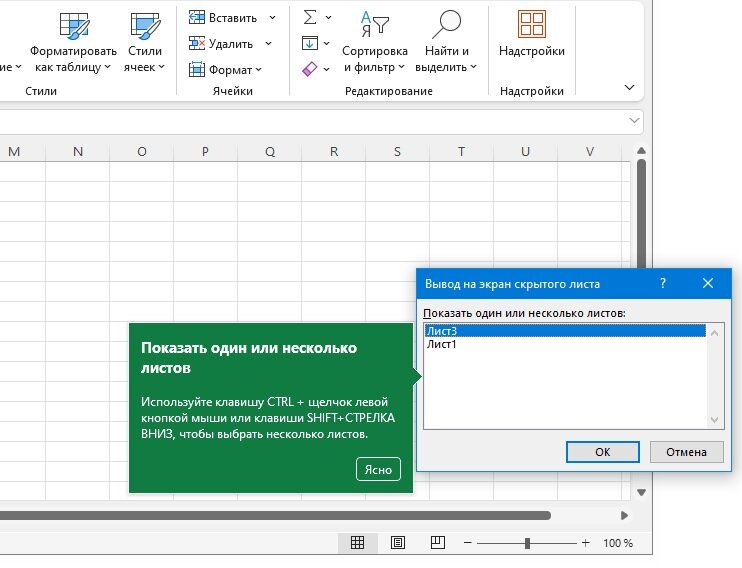Click the horizontal scrollbar thumb
Image resolution: width=742 pixels, height=568 pixels.
click(275, 515)
